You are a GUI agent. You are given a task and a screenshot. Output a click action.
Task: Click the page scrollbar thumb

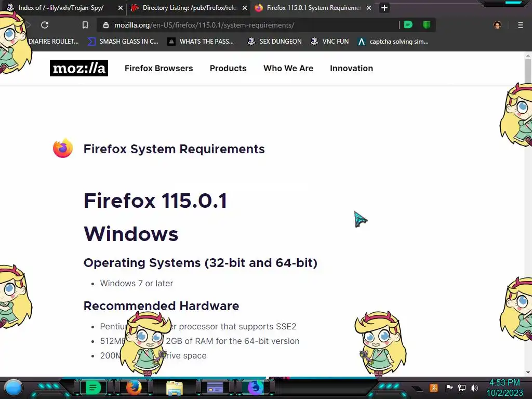[x=528, y=70]
